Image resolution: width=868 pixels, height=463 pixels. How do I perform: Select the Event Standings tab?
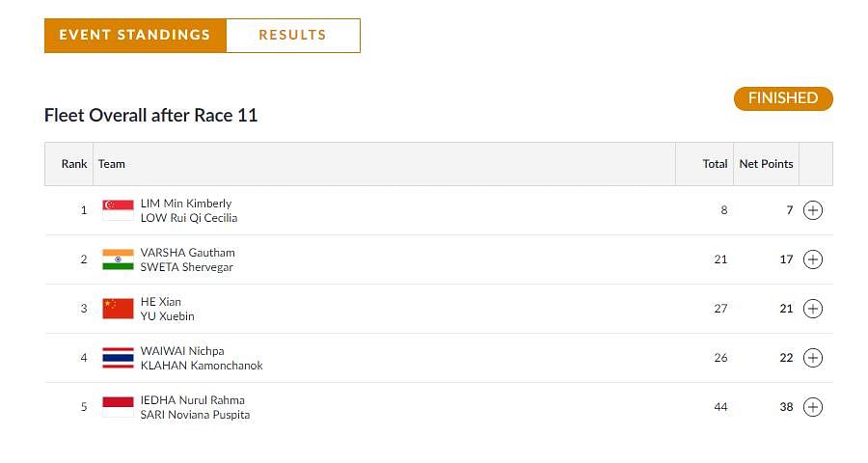click(135, 36)
